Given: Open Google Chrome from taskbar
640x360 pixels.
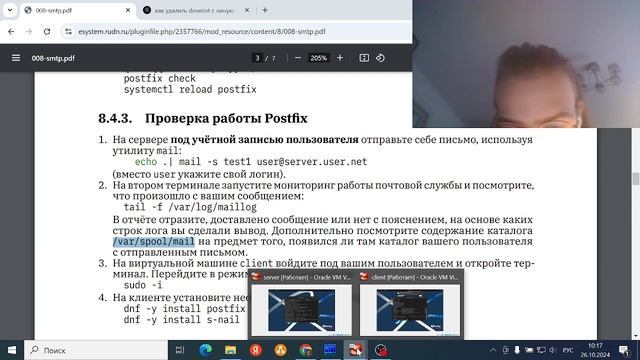Looking at the screenshot, I should coord(305,350).
